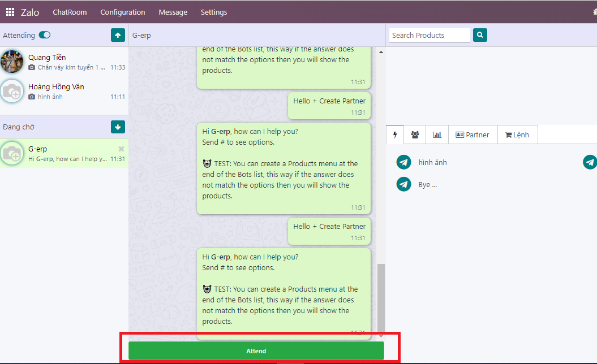The image size is (597, 364).
Task: Click the camera icon in Hoàng Hồng Vân preview
Action: coord(32,97)
